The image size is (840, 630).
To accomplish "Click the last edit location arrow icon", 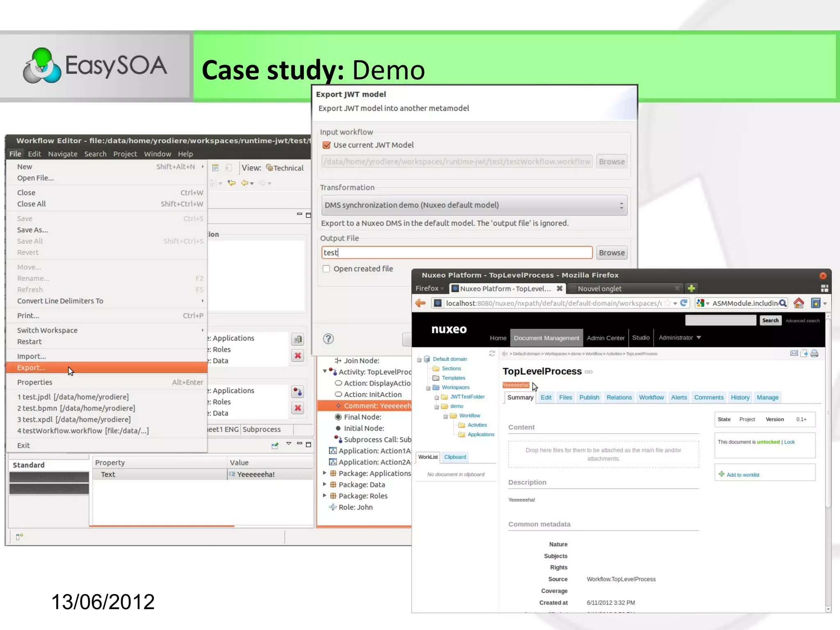I will click(x=232, y=183).
